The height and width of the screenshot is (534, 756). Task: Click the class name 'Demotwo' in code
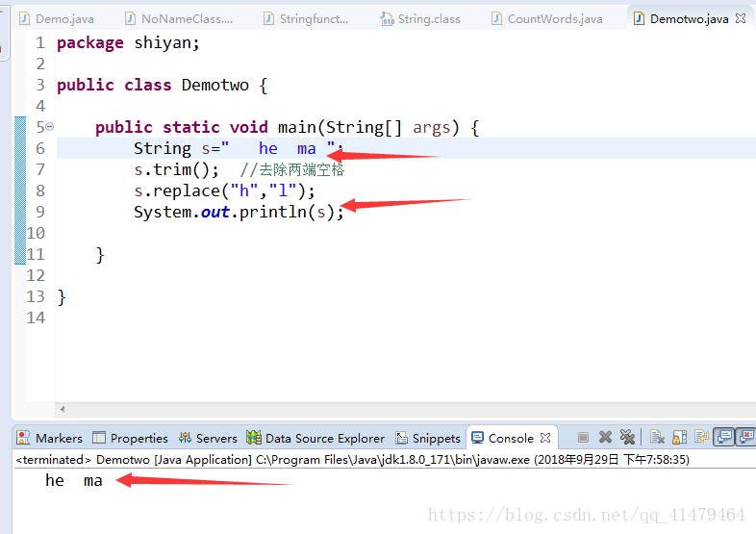pos(215,85)
